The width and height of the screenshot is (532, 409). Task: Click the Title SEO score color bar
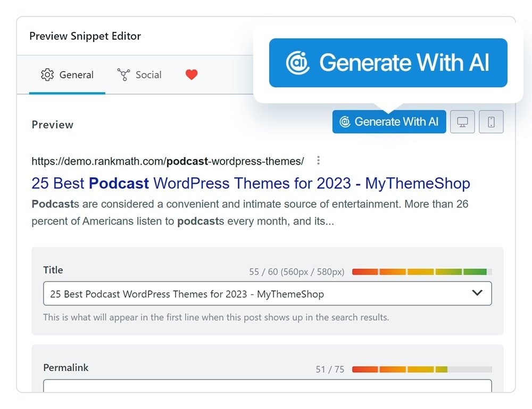(423, 271)
